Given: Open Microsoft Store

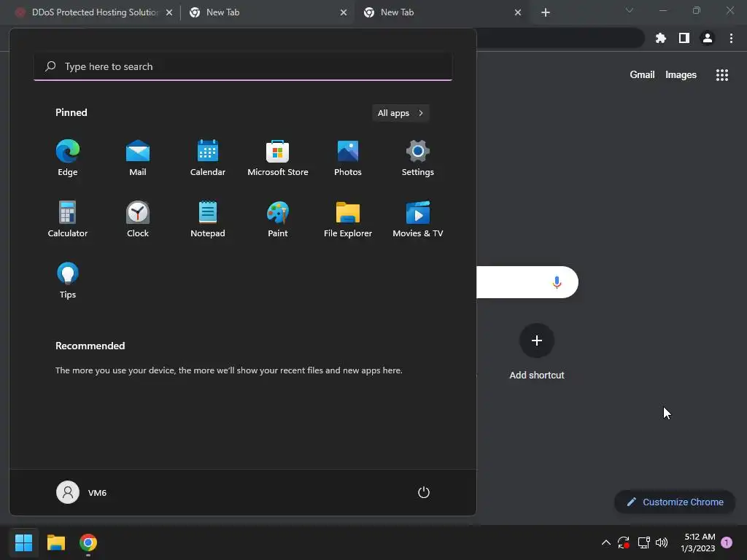Looking at the screenshot, I should click(278, 157).
